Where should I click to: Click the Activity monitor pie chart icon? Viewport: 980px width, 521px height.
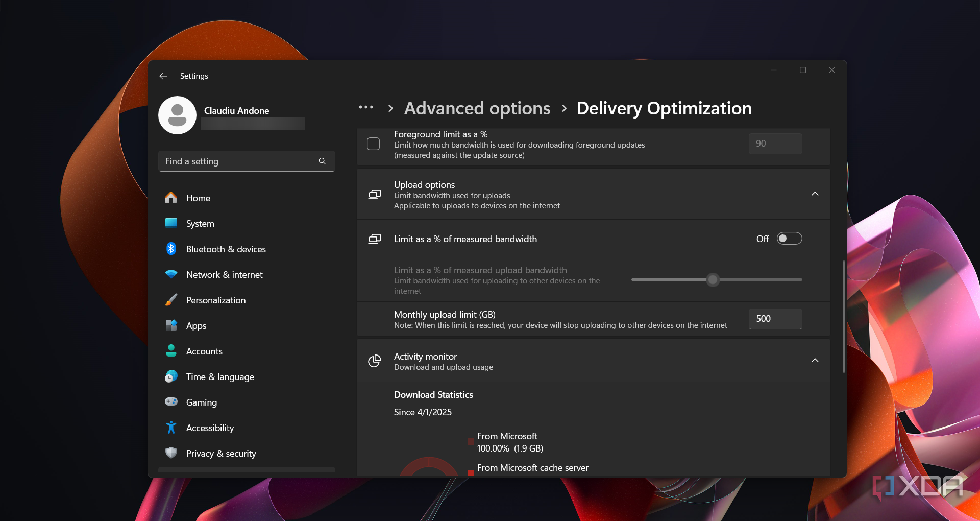[x=375, y=361]
